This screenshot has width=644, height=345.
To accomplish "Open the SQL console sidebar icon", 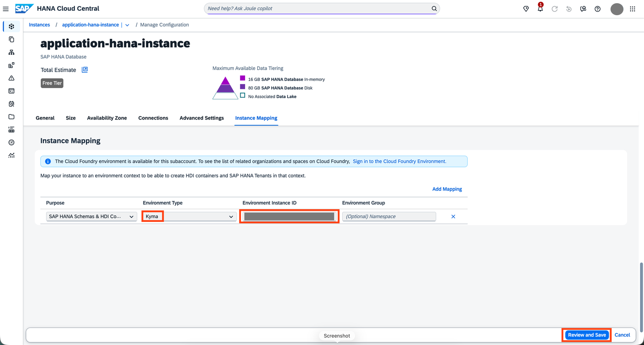I will [x=12, y=91].
